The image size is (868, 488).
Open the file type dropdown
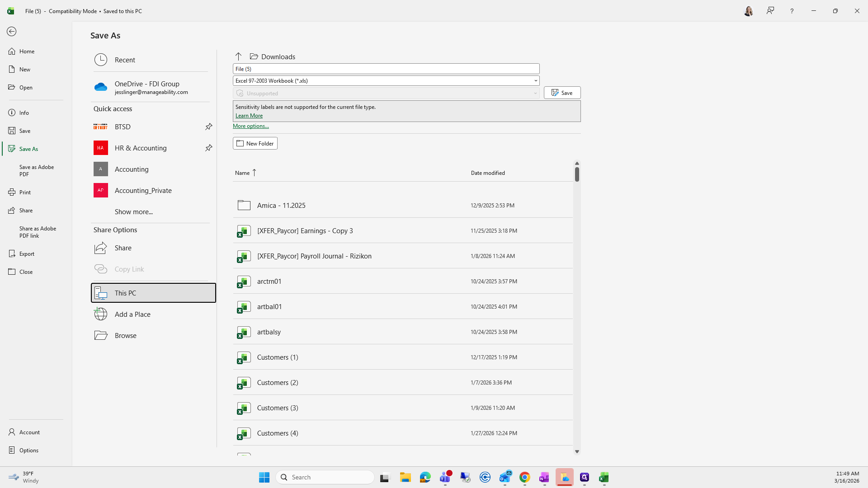(x=535, y=81)
